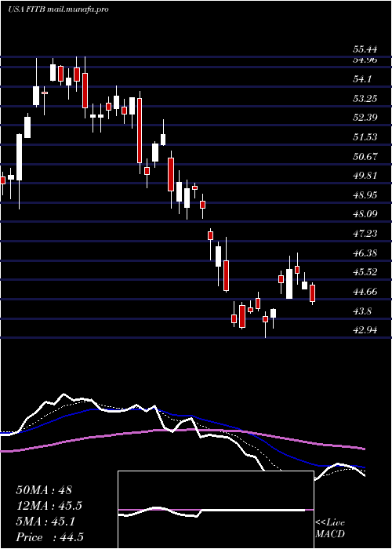Click the 12MA : 45.5 readout
Viewport: 392px width, 549px height.
(51, 506)
